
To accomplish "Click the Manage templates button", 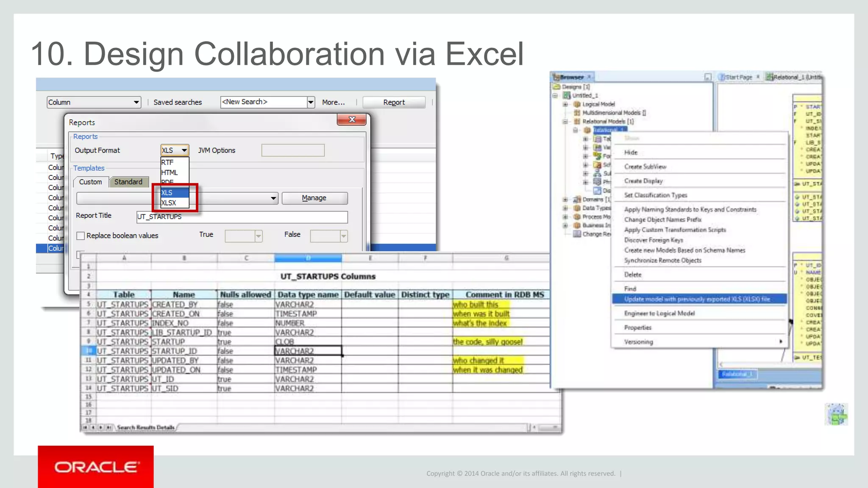I will pos(314,198).
